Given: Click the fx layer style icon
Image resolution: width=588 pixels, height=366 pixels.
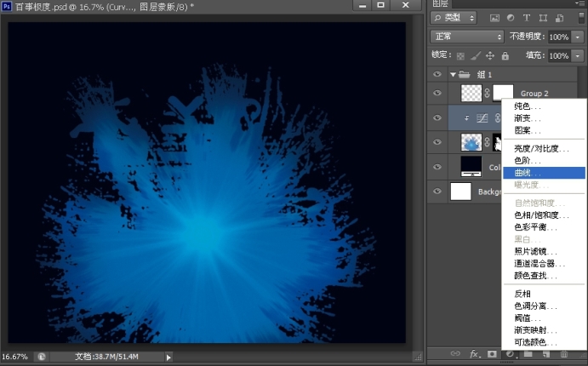Looking at the screenshot, I should pyautogui.click(x=475, y=353).
